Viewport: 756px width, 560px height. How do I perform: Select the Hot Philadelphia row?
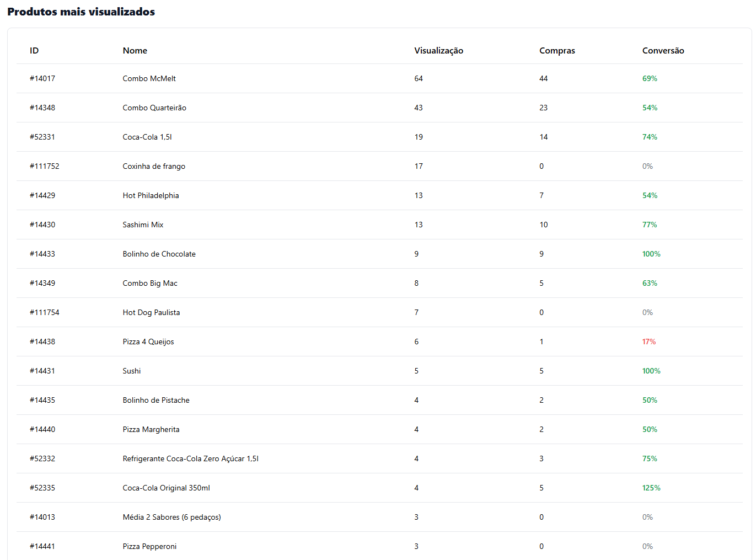click(x=151, y=195)
